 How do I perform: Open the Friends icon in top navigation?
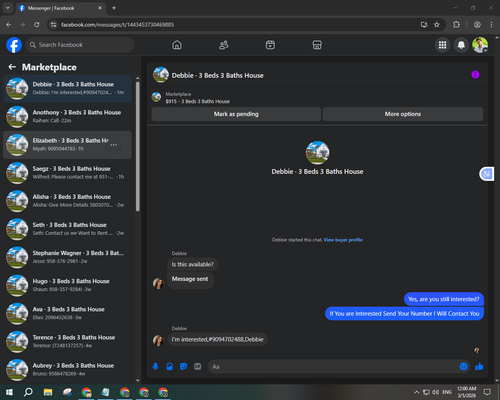224,45
